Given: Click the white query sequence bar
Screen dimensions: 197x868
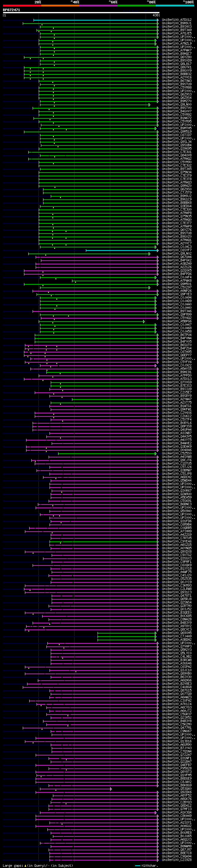Looking at the screenshot, I should tap(81, 12).
